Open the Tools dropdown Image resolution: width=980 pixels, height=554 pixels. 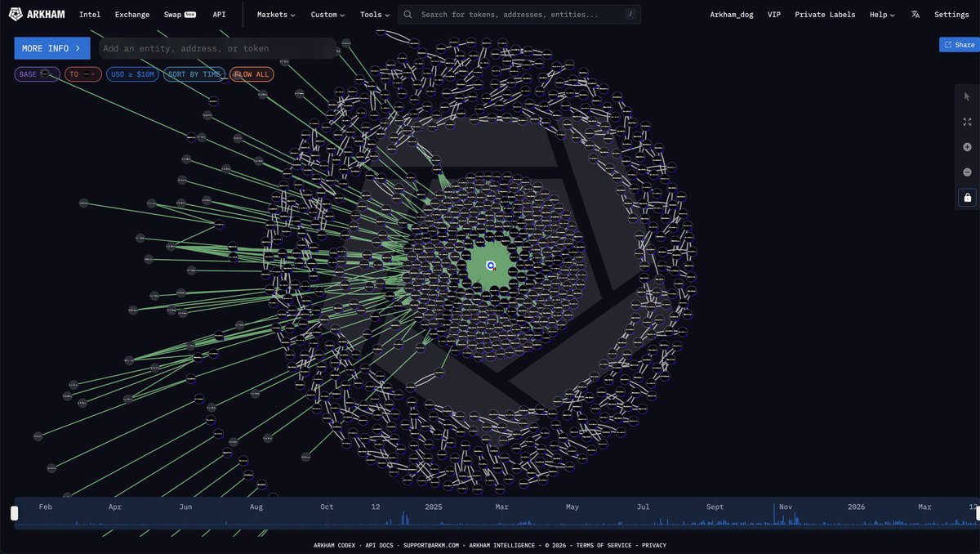tap(374, 15)
